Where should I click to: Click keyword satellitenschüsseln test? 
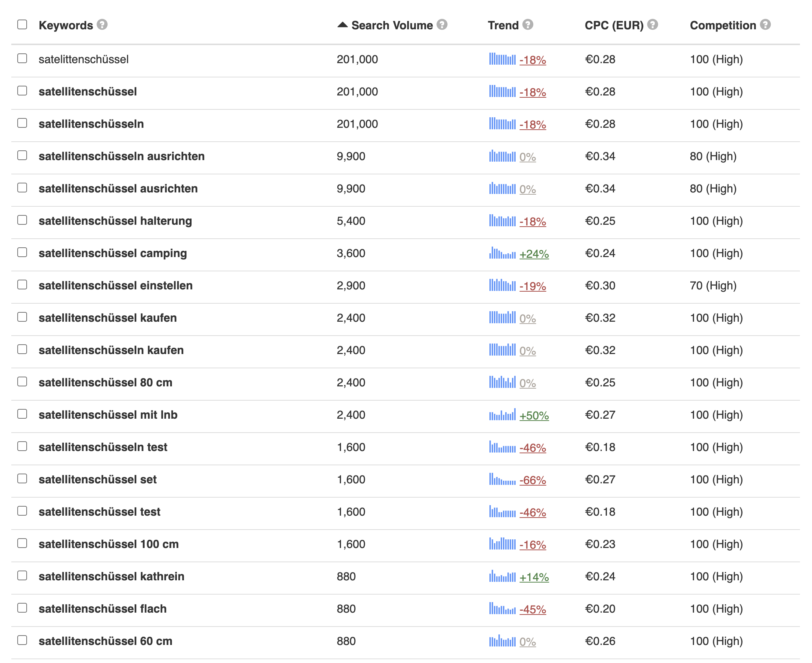pyautogui.click(x=103, y=447)
